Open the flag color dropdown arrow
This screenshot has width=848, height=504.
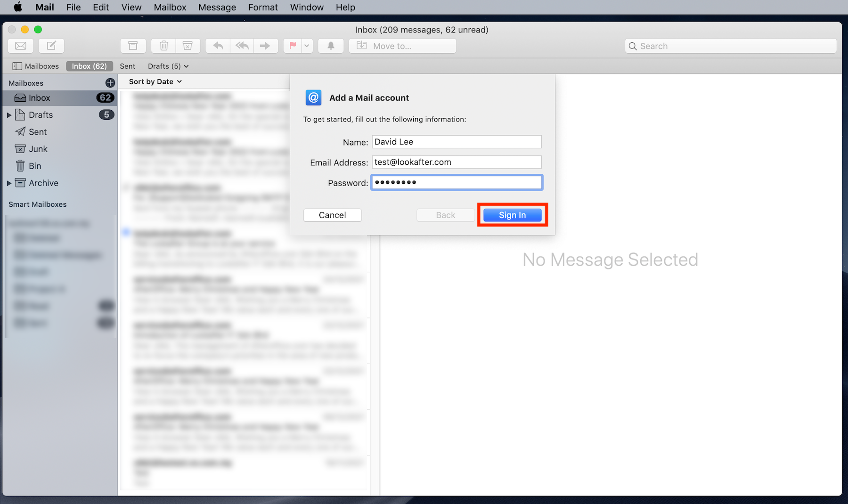point(307,46)
